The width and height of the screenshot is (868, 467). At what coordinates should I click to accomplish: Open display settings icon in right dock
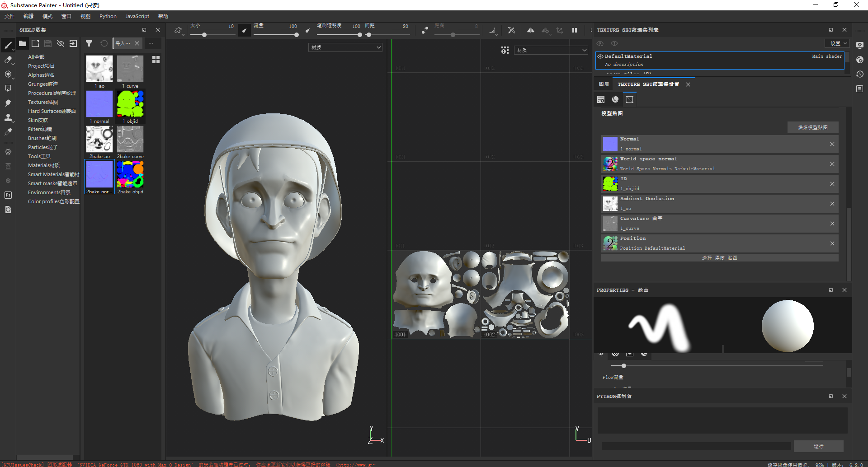tap(860, 45)
